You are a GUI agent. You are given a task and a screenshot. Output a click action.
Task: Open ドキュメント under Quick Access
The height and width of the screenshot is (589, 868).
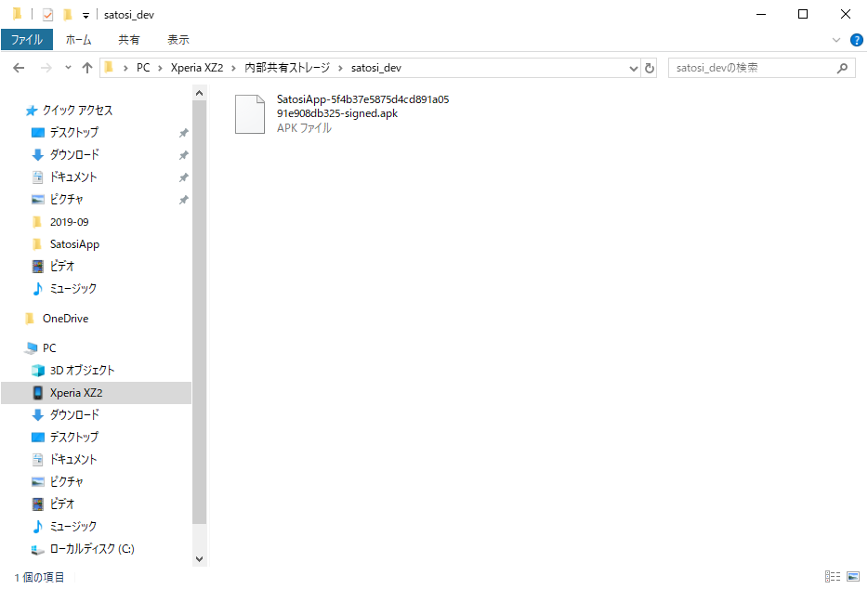pyautogui.click(x=73, y=177)
